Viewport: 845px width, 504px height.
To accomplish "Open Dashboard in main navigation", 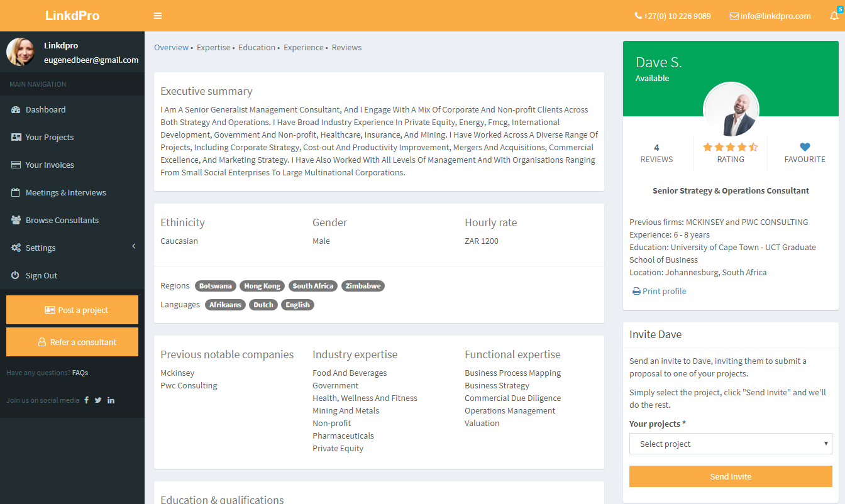I will 72,109.
